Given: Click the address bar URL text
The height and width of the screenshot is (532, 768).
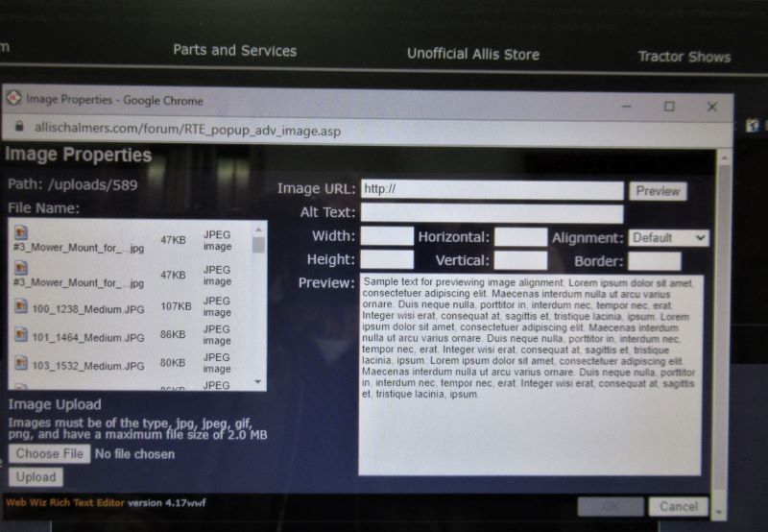Looking at the screenshot, I should point(187,130).
